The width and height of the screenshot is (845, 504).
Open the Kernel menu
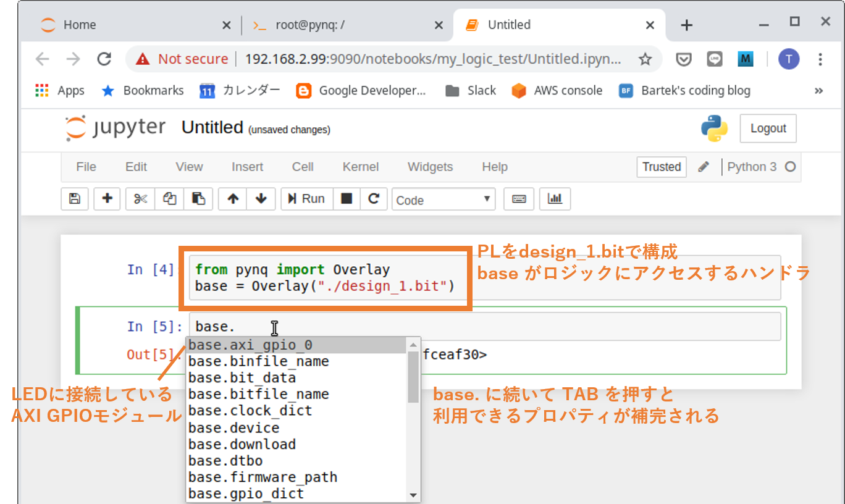click(360, 167)
